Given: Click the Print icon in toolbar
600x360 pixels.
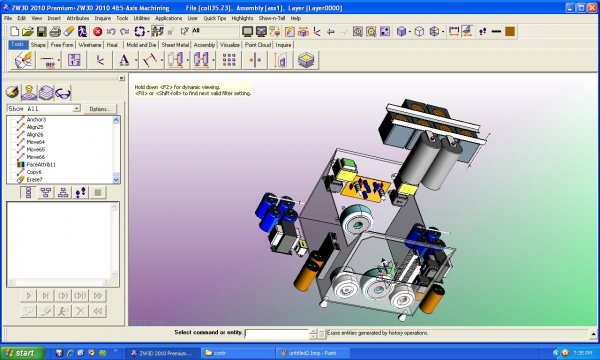Looking at the screenshot, I should [55, 31].
